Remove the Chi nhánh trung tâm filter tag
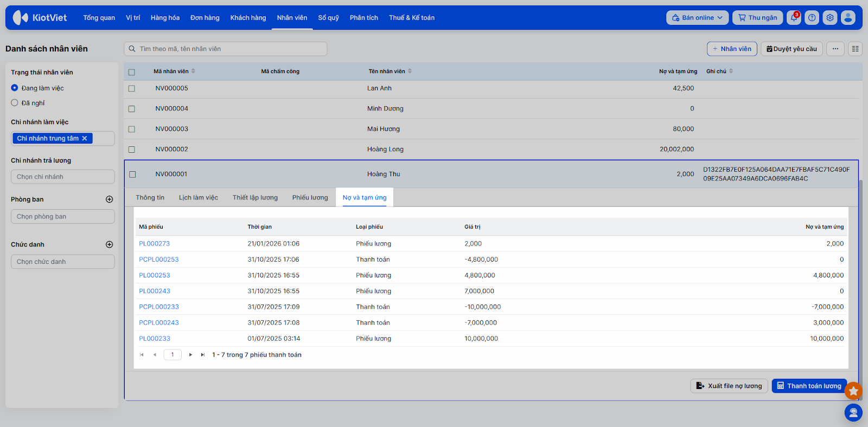868x427 pixels. (x=85, y=139)
